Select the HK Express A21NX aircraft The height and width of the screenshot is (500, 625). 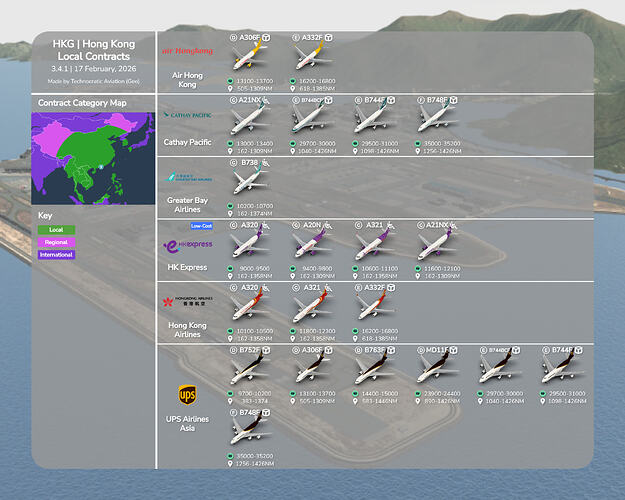438,244
